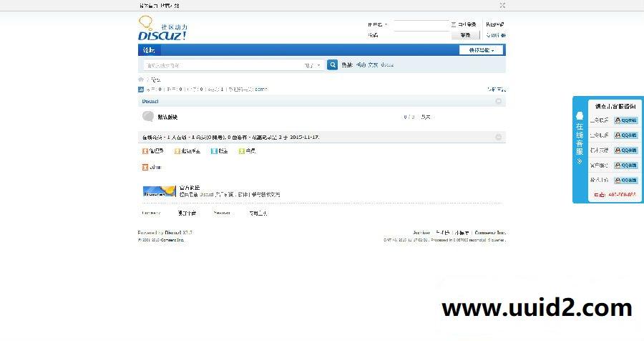The image size is (644, 341).
Task: Click the Discuz! logo in the header
Action: (x=162, y=29)
